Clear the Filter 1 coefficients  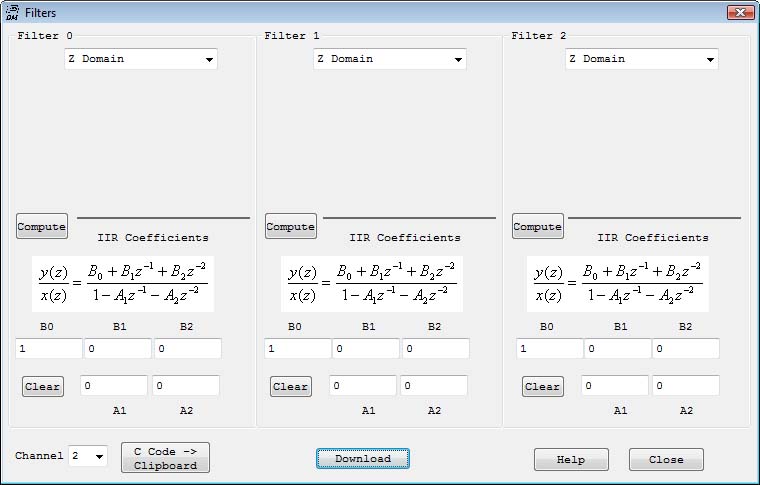[290, 387]
